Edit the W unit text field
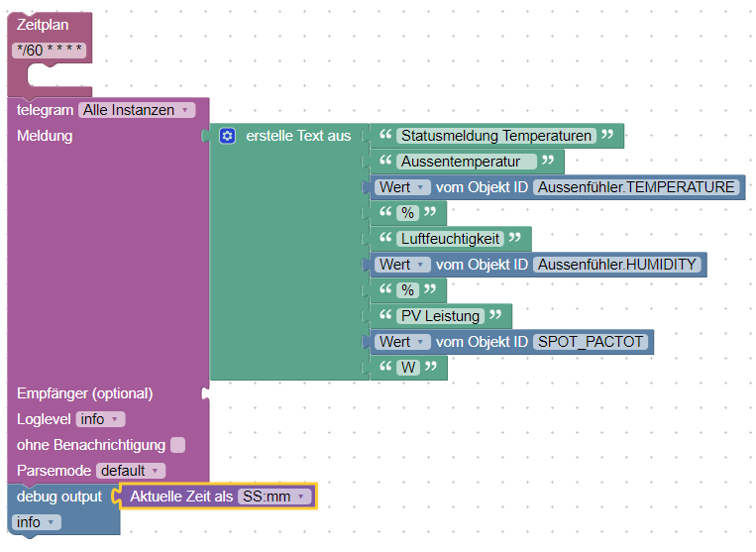This screenshot has width=756, height=552. coord(408,368)
